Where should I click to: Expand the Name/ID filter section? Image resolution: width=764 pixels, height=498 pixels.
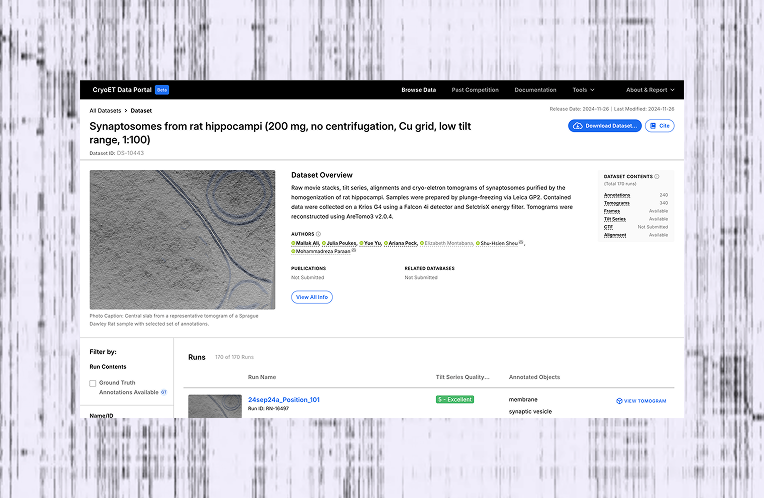[x=102, y=414]
